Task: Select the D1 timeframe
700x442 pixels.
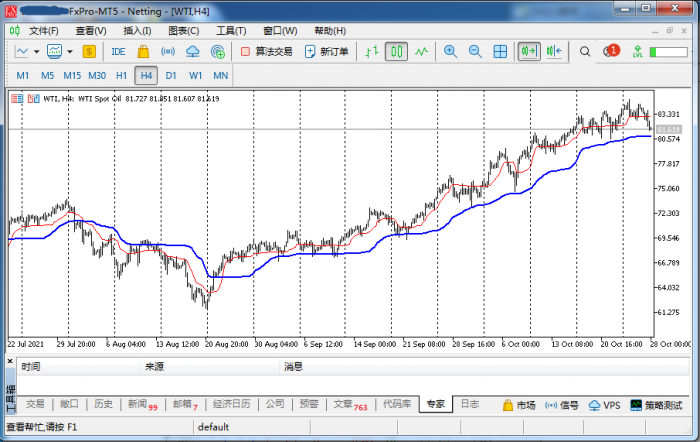Action: (171, 75)
